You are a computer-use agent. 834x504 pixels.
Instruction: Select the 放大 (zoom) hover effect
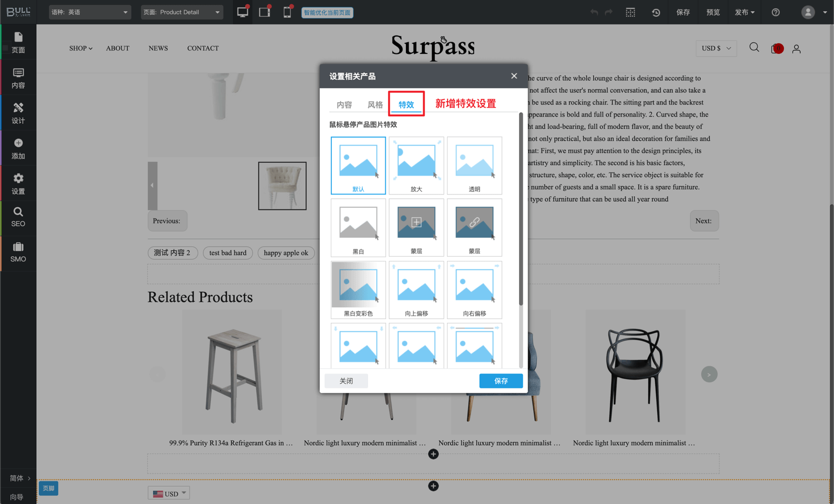[x=416, y=165]
